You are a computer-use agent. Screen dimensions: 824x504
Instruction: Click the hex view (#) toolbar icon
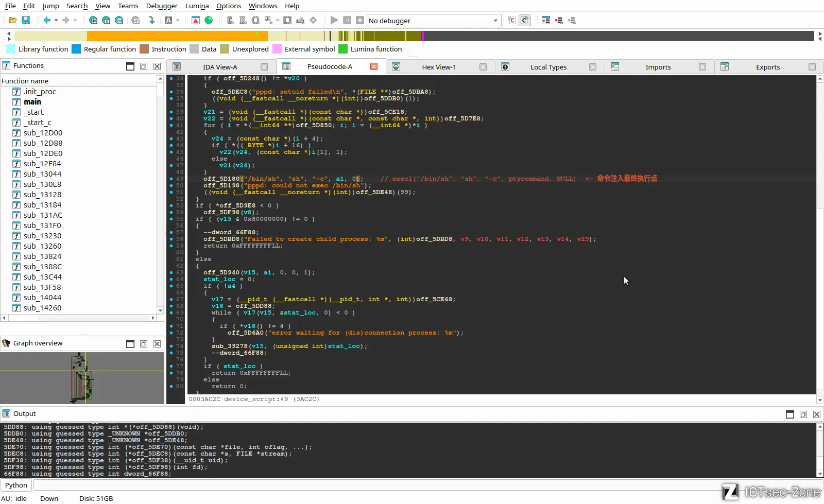[x=93, y=21]
